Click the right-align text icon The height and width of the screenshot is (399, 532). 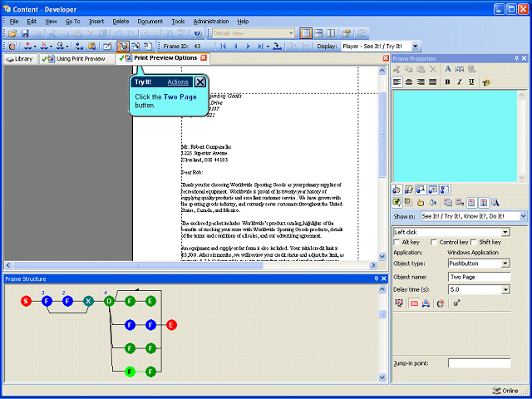[421, 82]
